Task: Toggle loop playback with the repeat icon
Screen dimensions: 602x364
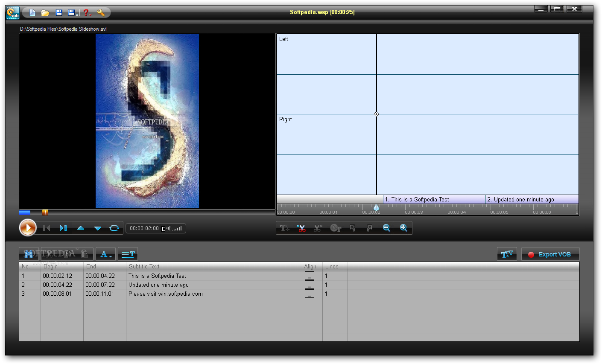Action: (114, 228)
